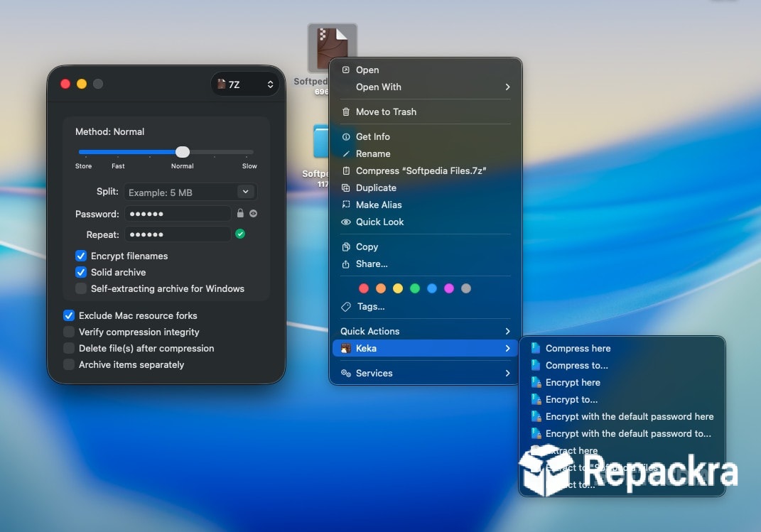
Task: Click the 7Z archive icon in format selector
Action: (221, 84)
